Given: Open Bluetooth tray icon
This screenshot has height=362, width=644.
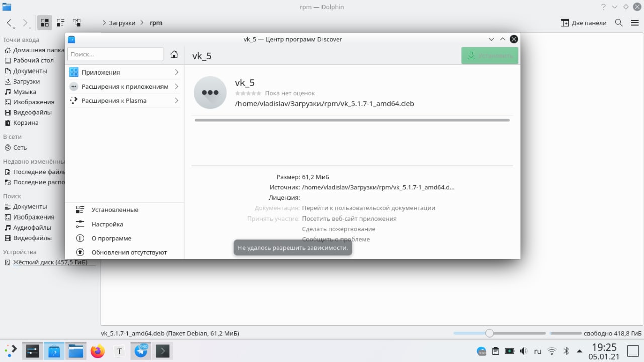Looking at the screenshot, I should point(566,351).
